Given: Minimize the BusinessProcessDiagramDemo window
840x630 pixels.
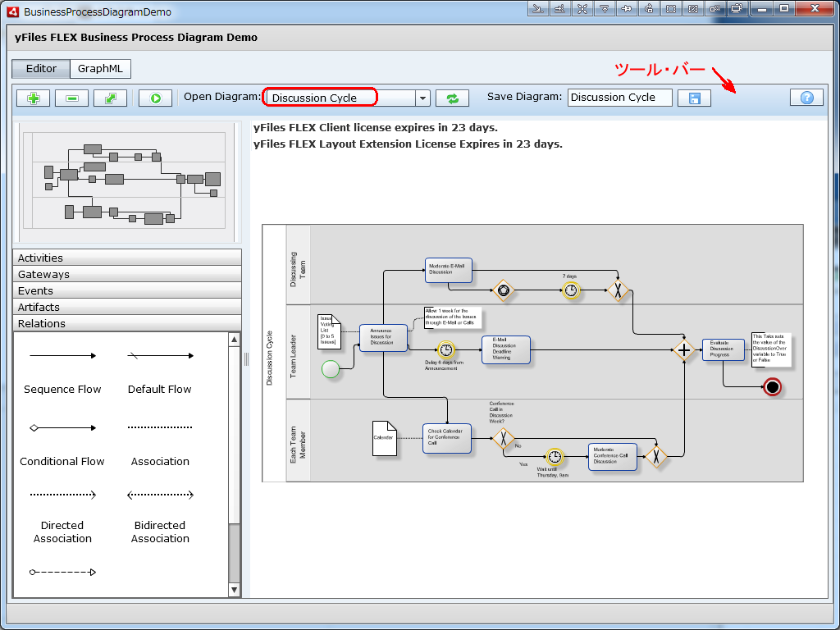Looking at the screenshot, I should [x=761, y=9].
